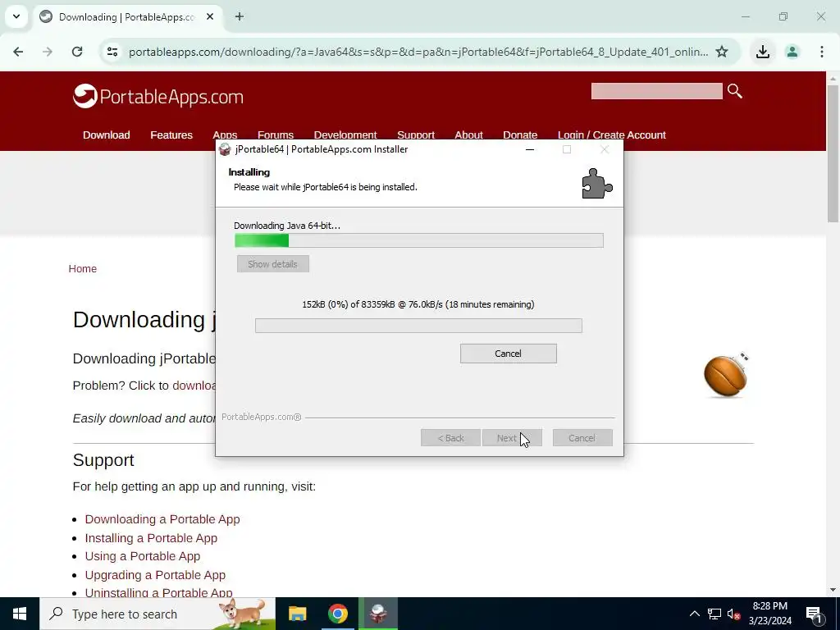Screen dimensions: 840x630
Task: Open the Development menu item
Action: tap(345, 135)
